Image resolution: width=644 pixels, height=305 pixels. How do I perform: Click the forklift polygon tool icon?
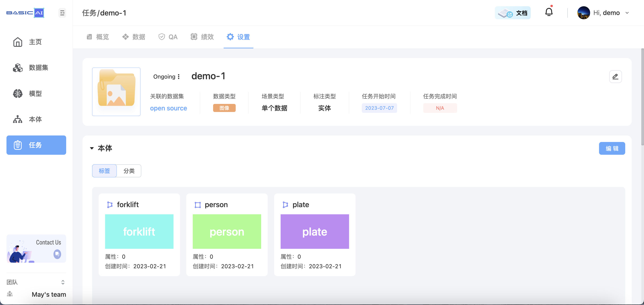[110, 205]
